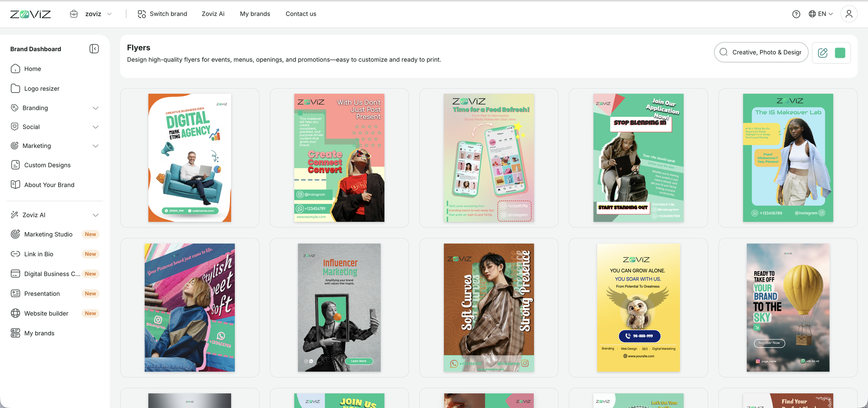Click the Link in Bio chain icon
Image resolution: width=868 pixels, height=408 pixels.
click(x=16, y=254)
